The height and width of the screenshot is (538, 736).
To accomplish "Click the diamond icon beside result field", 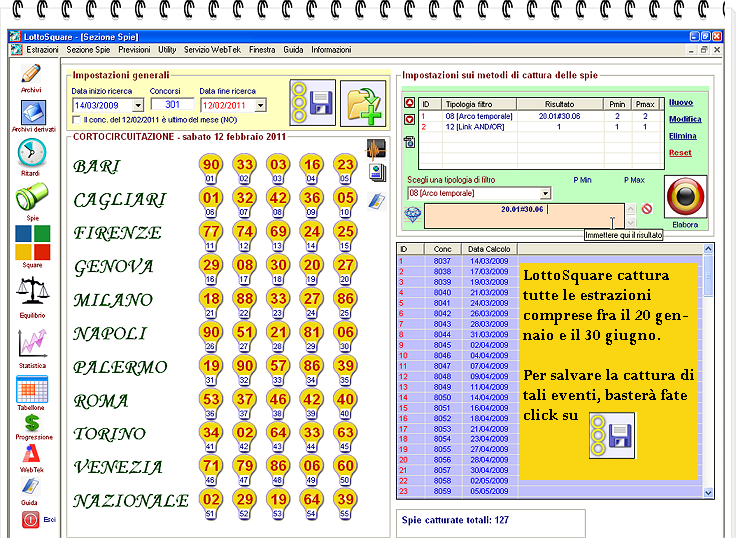I will [x=412, y=215].
